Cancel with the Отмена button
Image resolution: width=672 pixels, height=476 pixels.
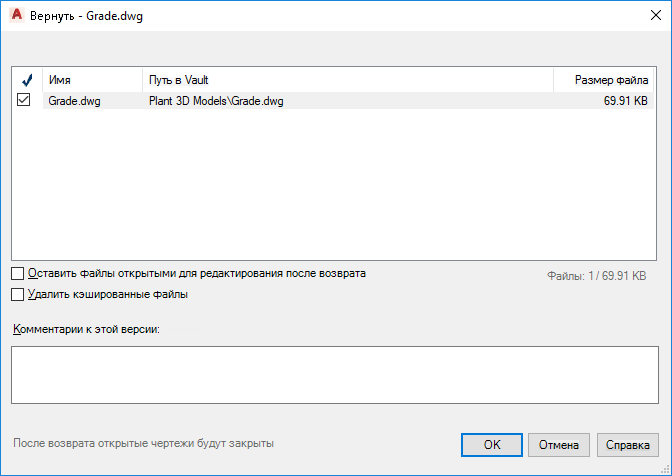[x=560, y=444]
